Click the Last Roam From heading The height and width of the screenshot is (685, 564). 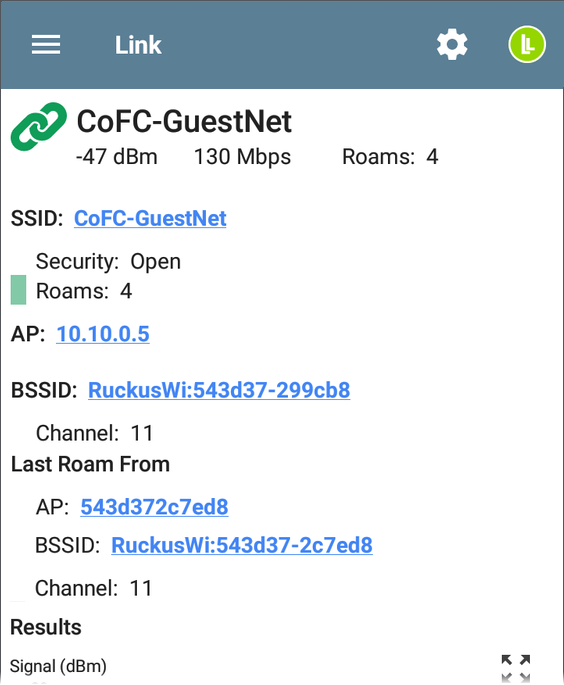tap(90, 464)
